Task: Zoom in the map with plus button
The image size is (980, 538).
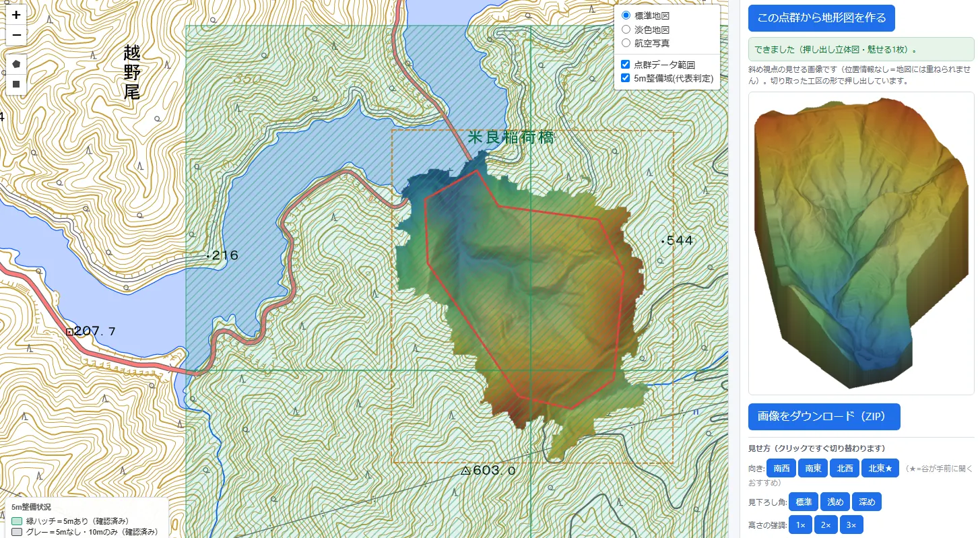Action: pyautogui.click(x=16, y=15)
